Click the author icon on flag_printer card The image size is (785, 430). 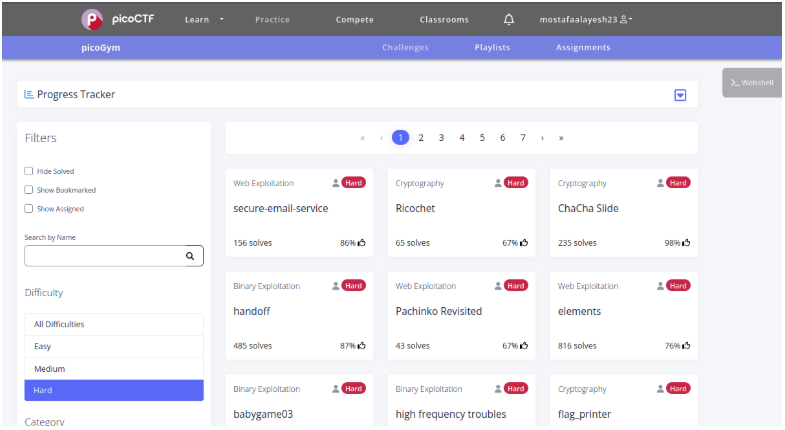(660, 389)
